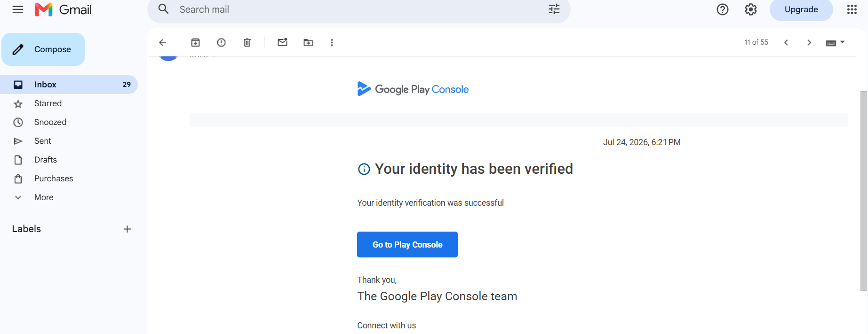The image size is (868, 334).
Task: Click the Google Play Console logo
Action: pyautogui.click(x=413, y=89)
